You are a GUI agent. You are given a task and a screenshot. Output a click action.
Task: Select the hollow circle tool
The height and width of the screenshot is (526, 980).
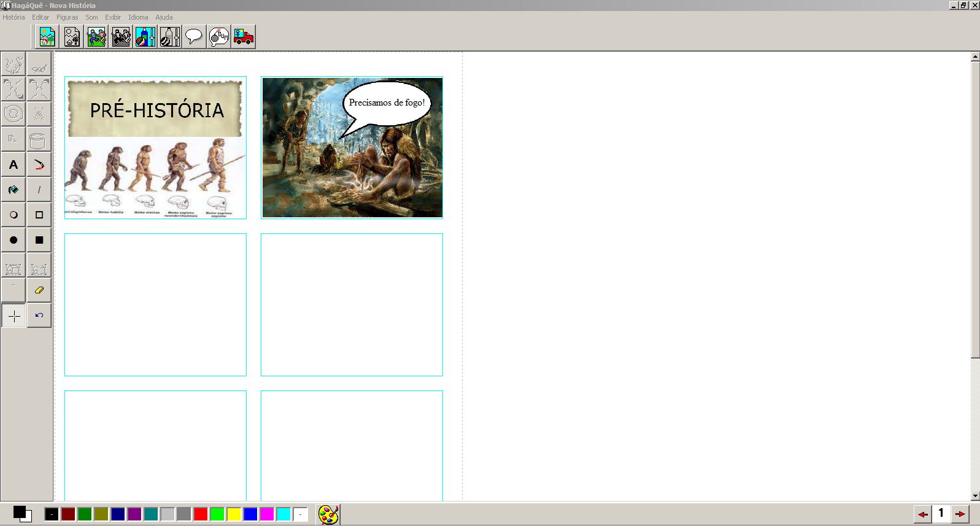pyautogui.click(x=14, y=215)
